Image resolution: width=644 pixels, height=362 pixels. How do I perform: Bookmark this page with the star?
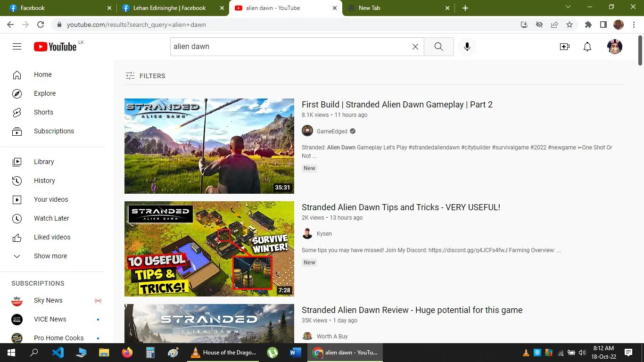coord(570,25)
